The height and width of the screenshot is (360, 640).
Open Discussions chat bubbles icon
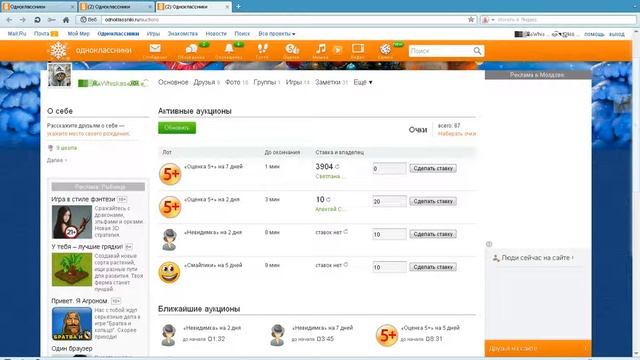tap(191, 49)
